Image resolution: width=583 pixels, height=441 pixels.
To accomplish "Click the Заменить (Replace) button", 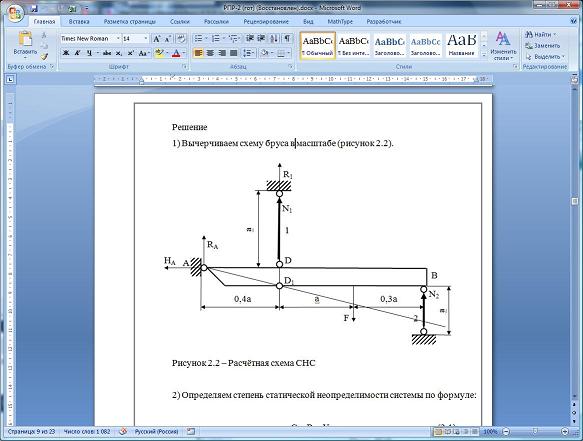I will pos(542,46).
